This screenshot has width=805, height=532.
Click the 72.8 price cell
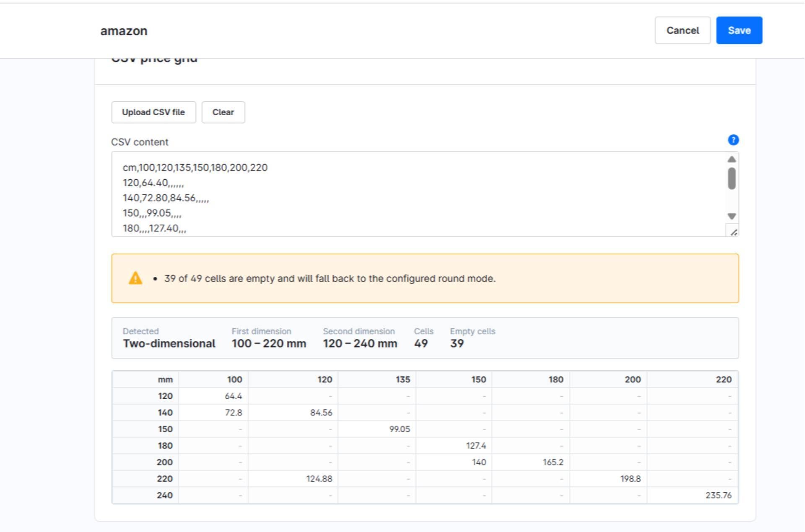coord(213,413)
